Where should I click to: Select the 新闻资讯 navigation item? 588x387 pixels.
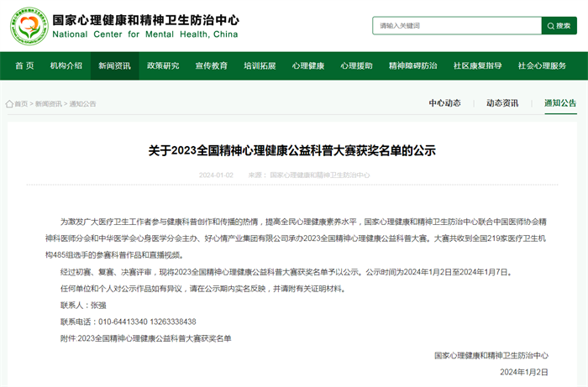[x=114, y=65]
